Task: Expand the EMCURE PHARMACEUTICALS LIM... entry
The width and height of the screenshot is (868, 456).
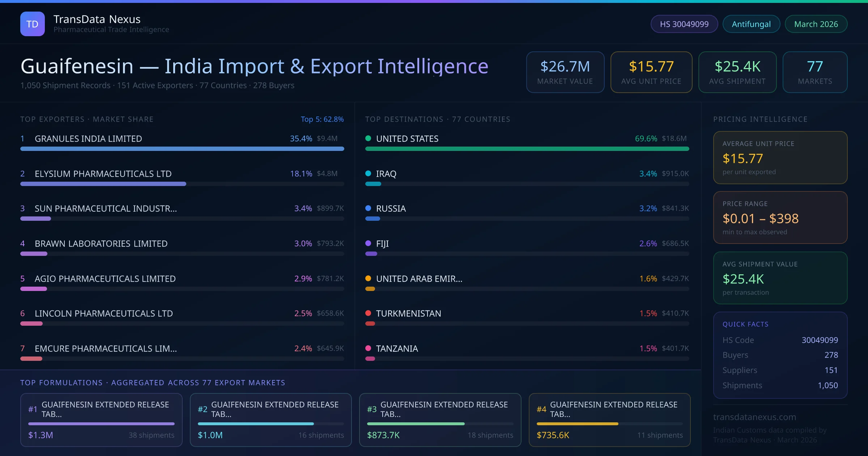Action: (105, 349)
